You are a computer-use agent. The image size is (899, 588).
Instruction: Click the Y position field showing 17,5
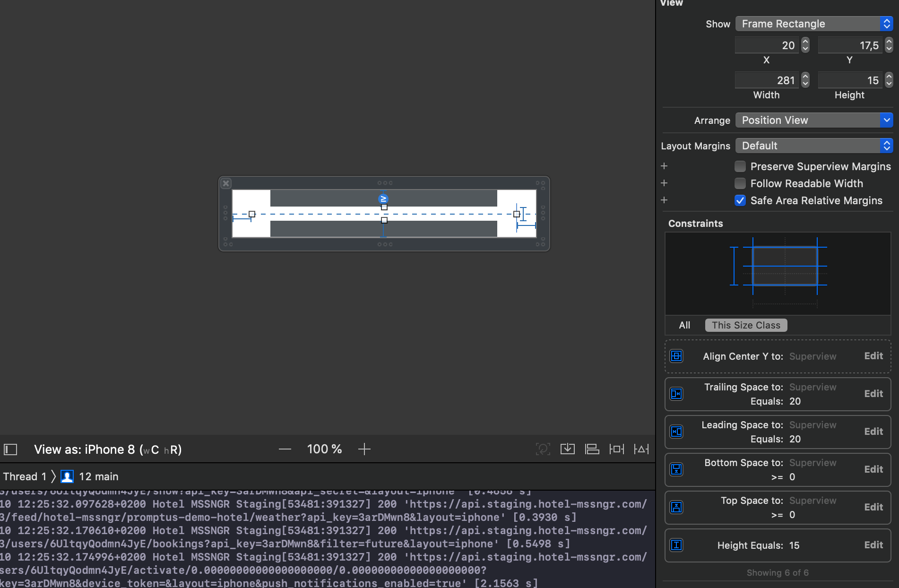pyautogui.click(x=850, y=45)
